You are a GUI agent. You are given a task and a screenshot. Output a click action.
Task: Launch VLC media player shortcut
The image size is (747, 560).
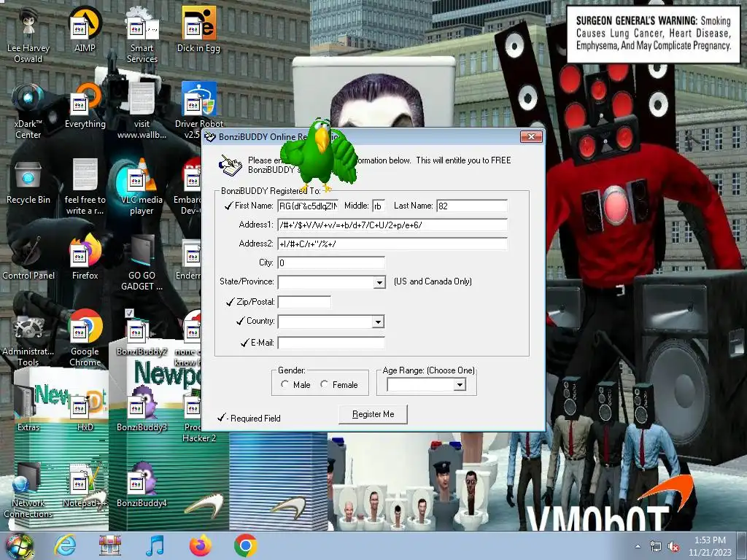(142, 187)
